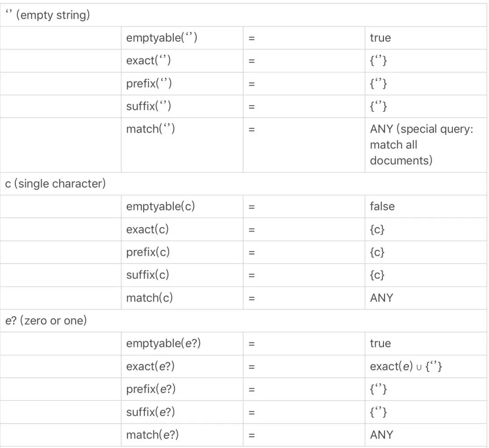Select the emptyable(c) cell
The image size is (489, 448).
click(x=160, y=207)
